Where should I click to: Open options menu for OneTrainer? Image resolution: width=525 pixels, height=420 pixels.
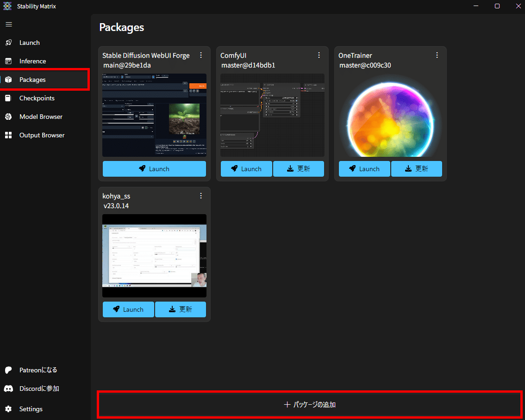coord(437,55)
